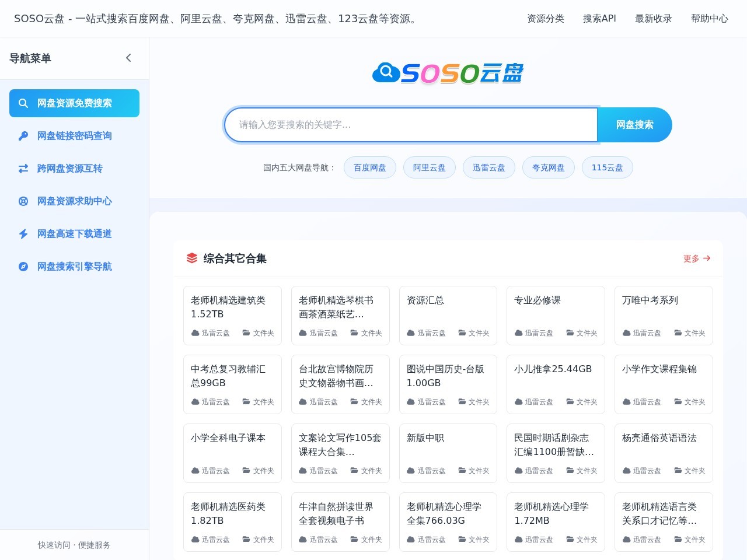Open 最新收录 in top navigation
Screen dimensions: 747x560
[654, 19]
